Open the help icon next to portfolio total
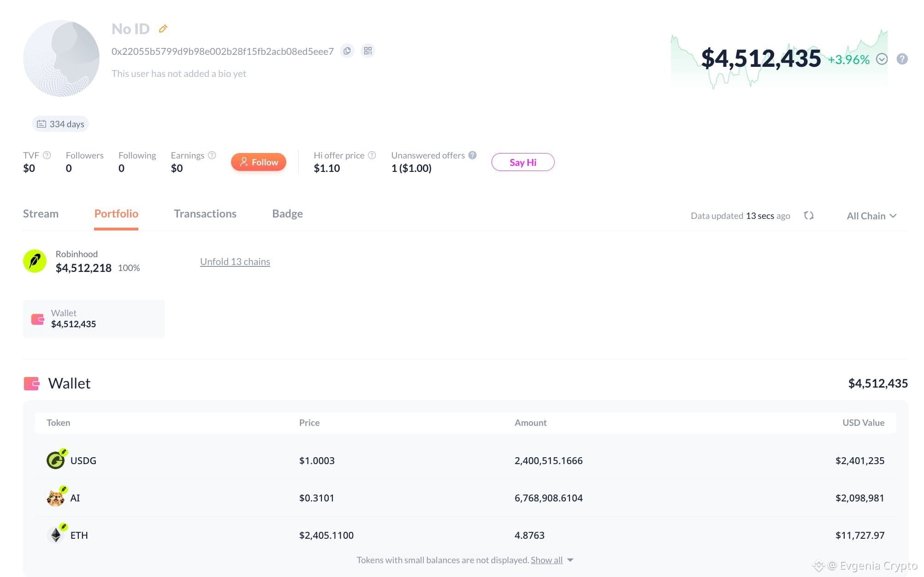 point(902,59)
